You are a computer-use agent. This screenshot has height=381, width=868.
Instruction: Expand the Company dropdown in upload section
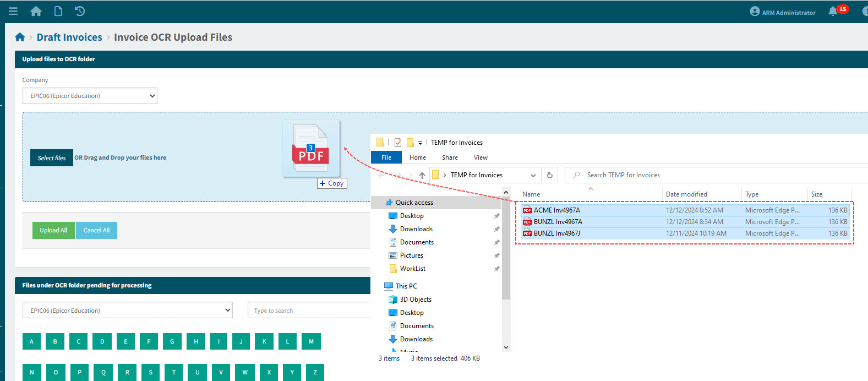click(90, 96)
